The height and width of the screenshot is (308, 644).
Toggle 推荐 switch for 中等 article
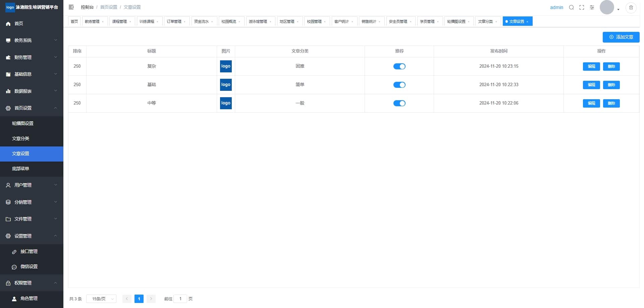[399, 103]
